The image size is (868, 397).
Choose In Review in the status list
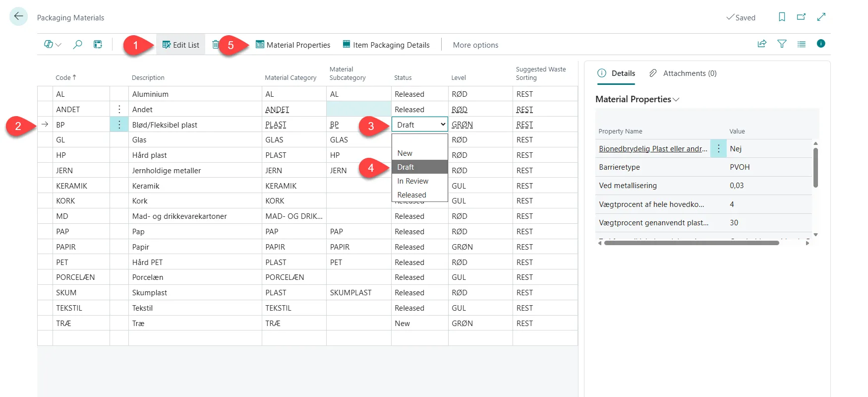click(x=420, y=181)
